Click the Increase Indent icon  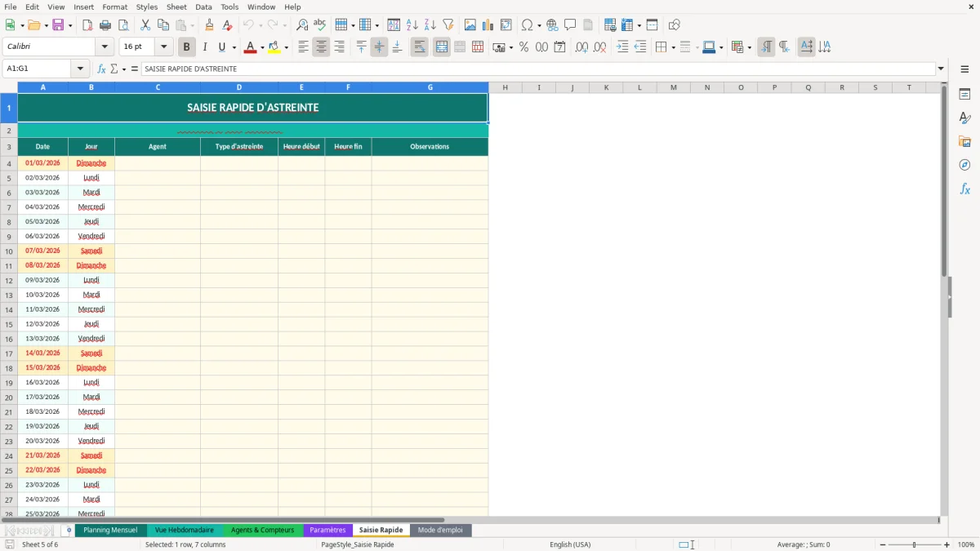click(622, 47)
